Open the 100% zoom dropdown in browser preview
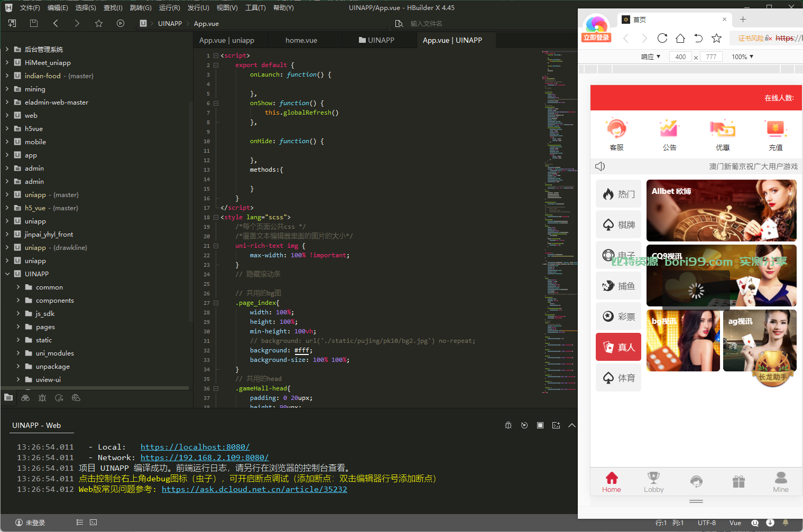803x532 pixels. tap(743, 57)
